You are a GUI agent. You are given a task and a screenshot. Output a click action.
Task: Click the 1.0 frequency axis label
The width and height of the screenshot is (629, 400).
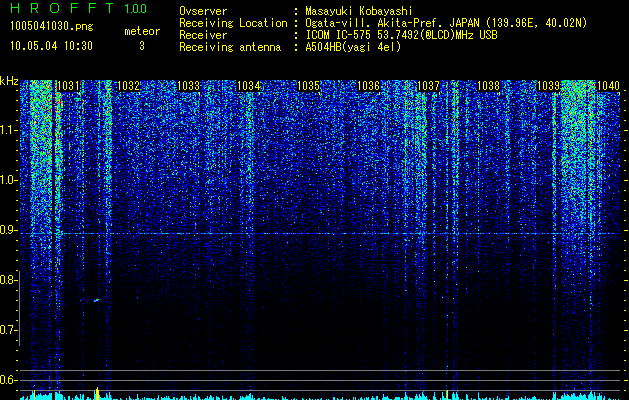pos(8,180)
